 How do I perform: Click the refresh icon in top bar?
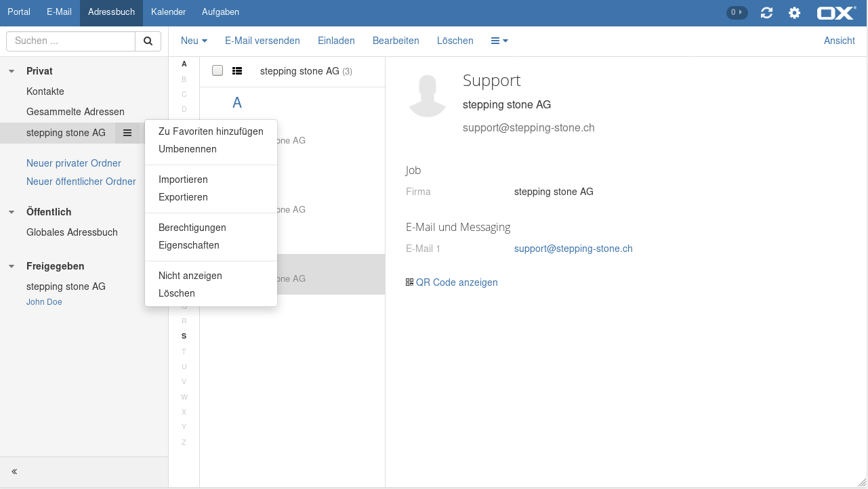click(x=766, y=12)
